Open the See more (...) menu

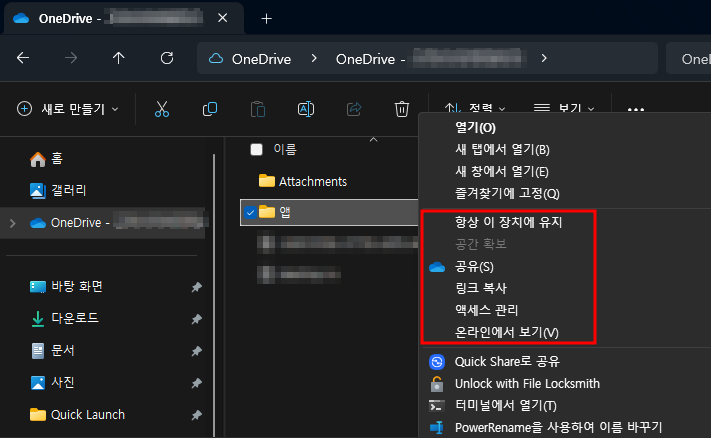(636, 109)
